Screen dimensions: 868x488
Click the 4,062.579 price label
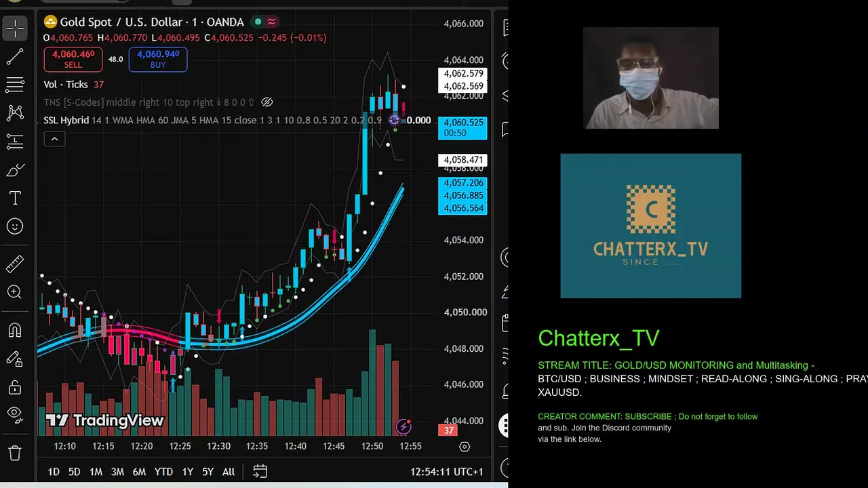pyautogui.click(x=463, y=74)
